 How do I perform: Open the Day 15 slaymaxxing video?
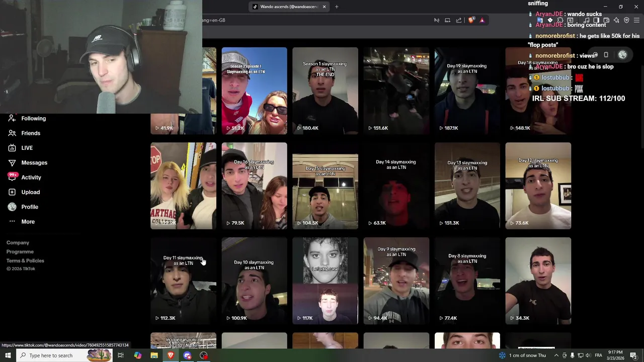tap(326, 186)
